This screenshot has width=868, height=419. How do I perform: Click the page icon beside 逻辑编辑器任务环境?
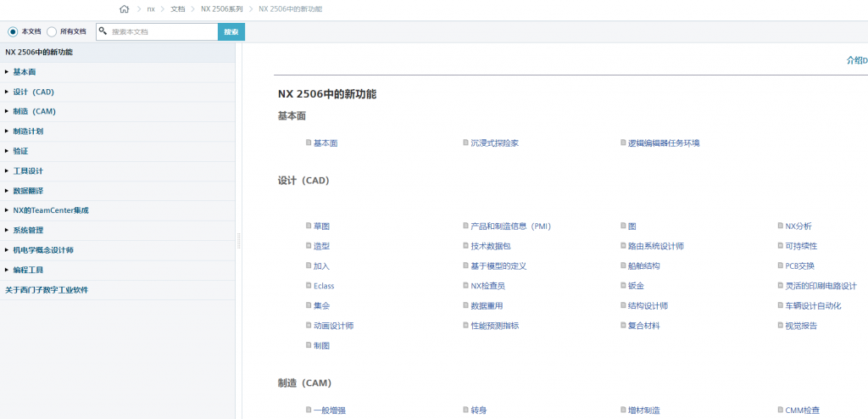coord(623,142)
